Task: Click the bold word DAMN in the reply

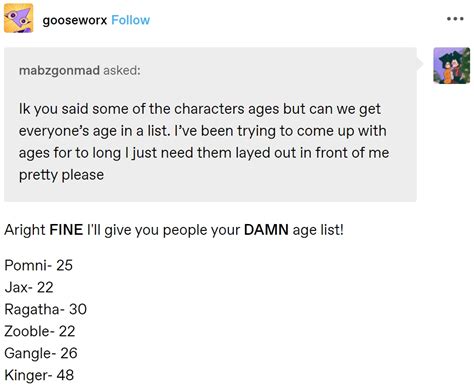Action: [x=266, y=230]
